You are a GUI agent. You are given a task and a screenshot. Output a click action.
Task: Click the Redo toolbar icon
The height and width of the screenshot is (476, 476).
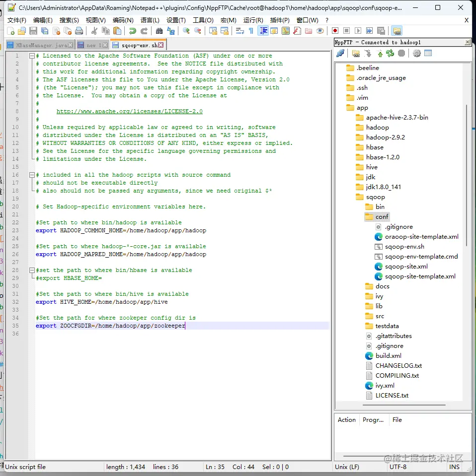pos(144,31)
